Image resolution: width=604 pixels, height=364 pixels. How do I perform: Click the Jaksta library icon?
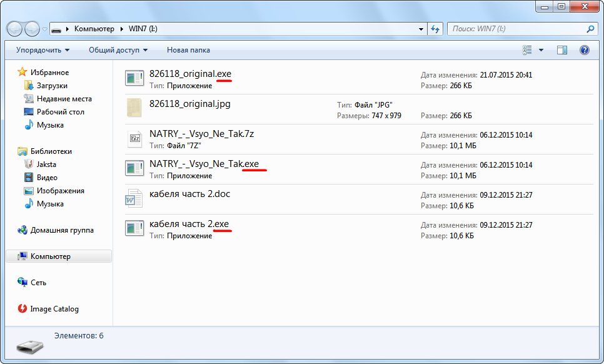(x=29, y=164)
